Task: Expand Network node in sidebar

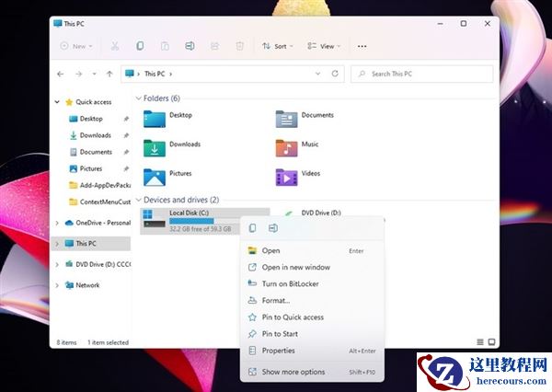Action: (x=57, y=285)
